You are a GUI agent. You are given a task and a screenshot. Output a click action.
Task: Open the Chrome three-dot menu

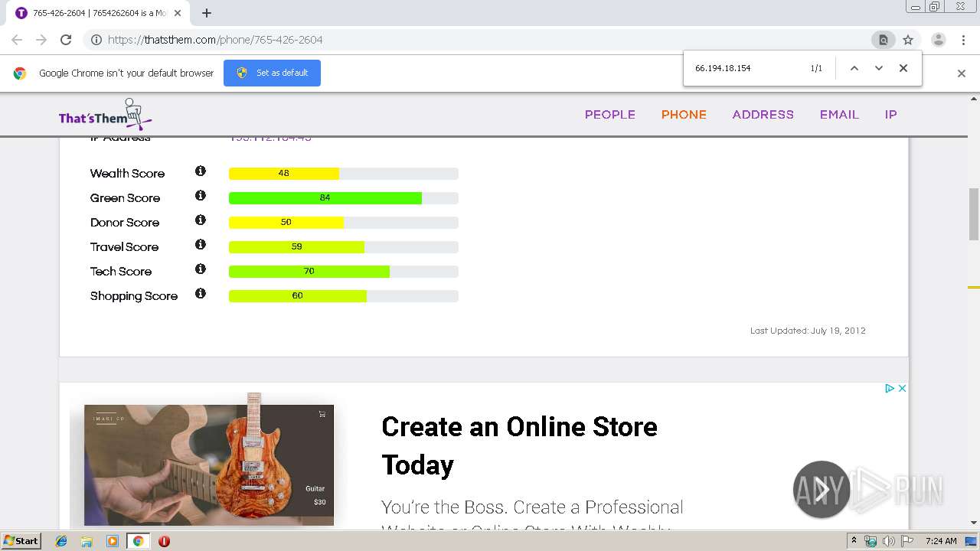(963, 40)
